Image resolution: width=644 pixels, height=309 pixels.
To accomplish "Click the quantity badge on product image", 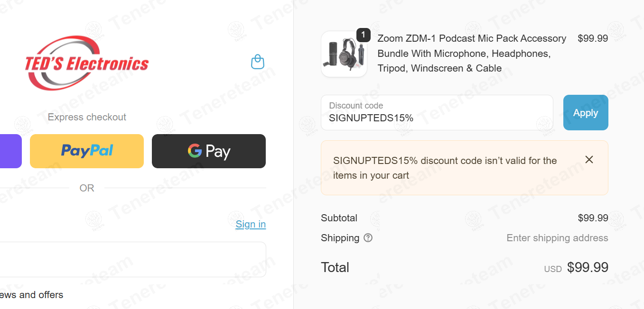I will [x=363, y=35].
